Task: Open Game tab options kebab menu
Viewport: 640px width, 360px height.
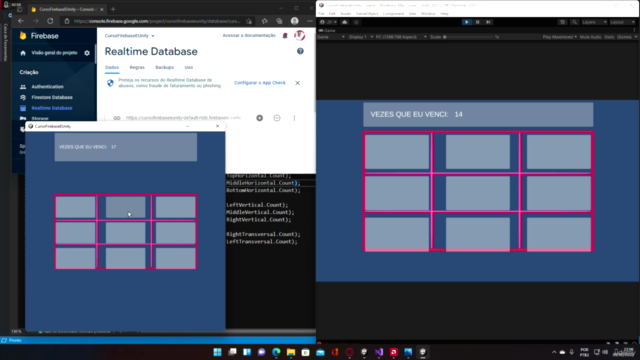Action: (634, 30)
